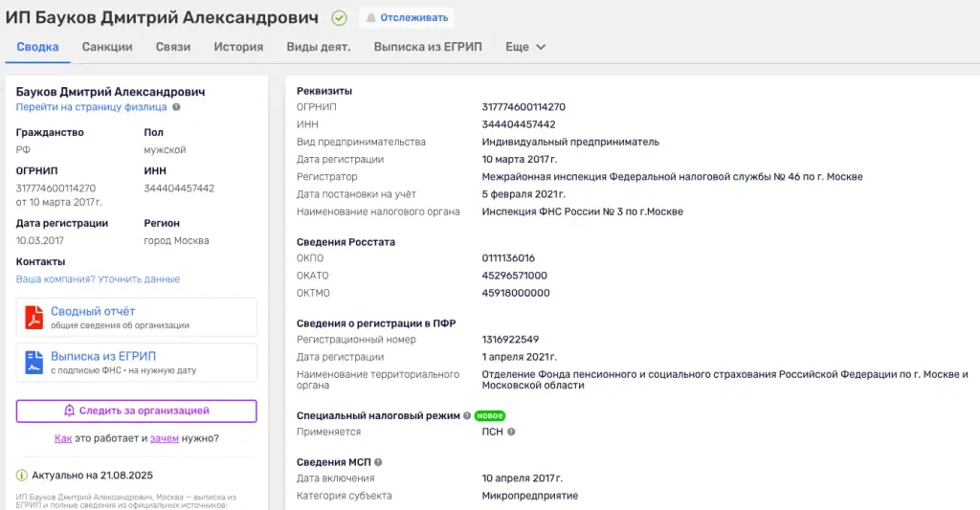Click Ваша компания? Уточнить данные link
The width and height of the screenshot is (980, 510).
click(x=98, y=279)
